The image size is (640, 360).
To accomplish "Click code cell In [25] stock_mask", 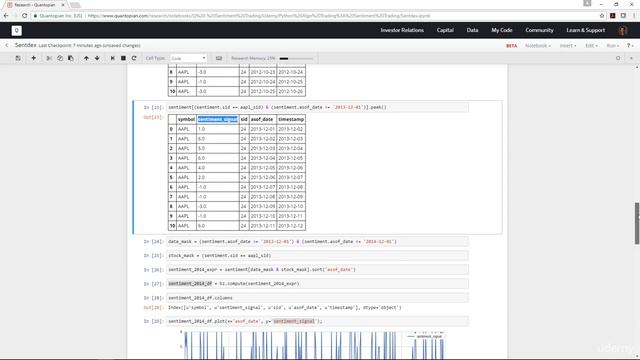I will 317,256.
